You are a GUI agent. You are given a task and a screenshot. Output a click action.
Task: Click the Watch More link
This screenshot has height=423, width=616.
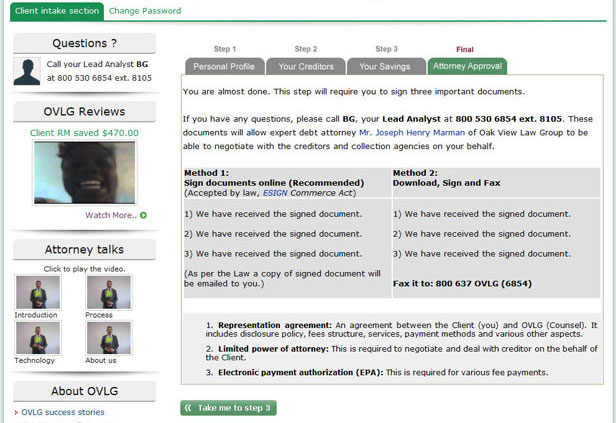point(111,215)
